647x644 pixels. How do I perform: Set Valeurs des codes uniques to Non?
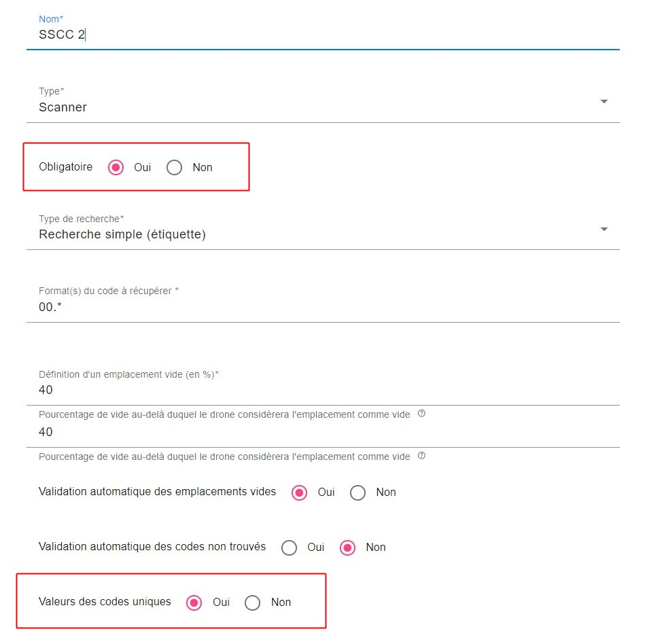point(253,603)
